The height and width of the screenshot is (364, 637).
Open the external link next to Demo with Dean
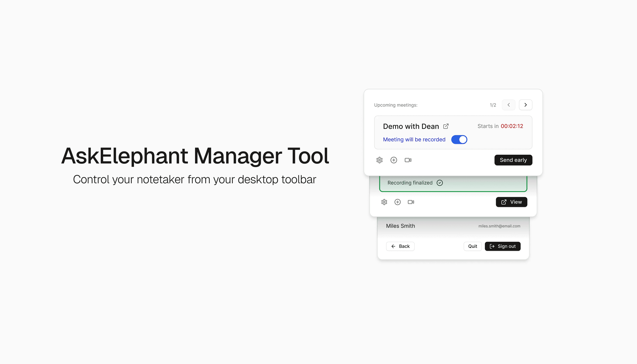pyautogui.click(x=446, y=126)
